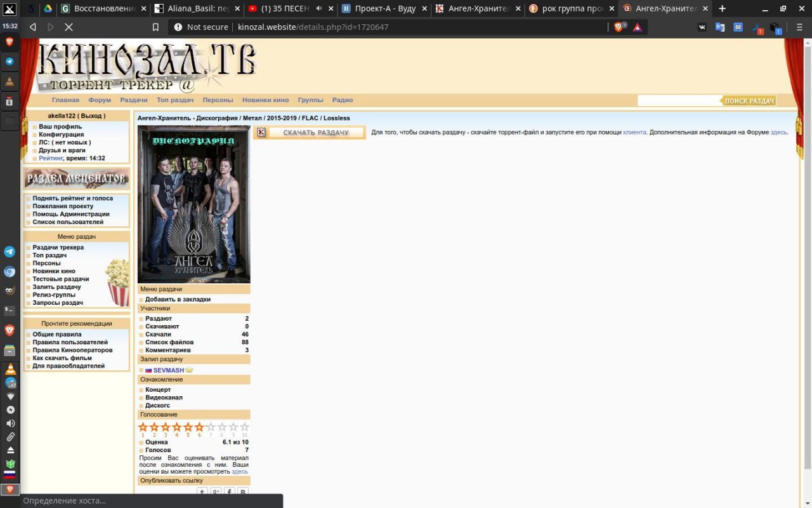Viewport: 812px width, 508px height.
Task: Open Новинки кино in top navigation
Action: coord(265,100)
